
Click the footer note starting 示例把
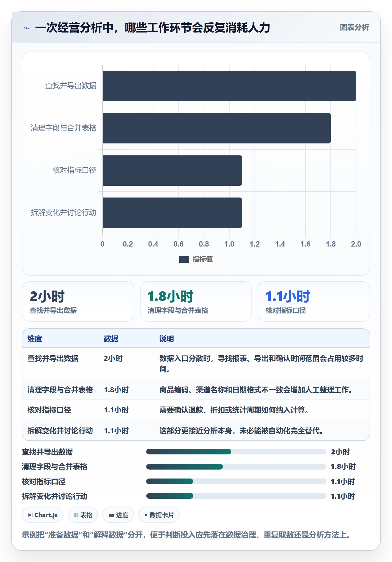(x=187, y=535)
